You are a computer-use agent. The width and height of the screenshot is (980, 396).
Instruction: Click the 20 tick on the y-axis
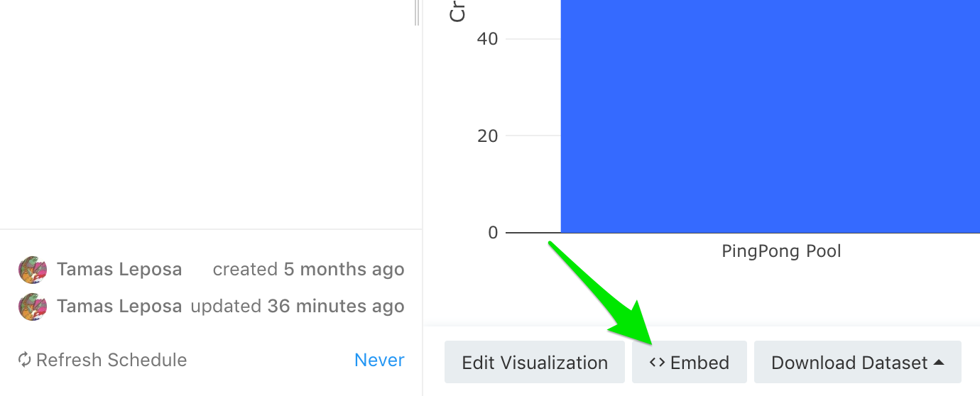tap(487, 136)
